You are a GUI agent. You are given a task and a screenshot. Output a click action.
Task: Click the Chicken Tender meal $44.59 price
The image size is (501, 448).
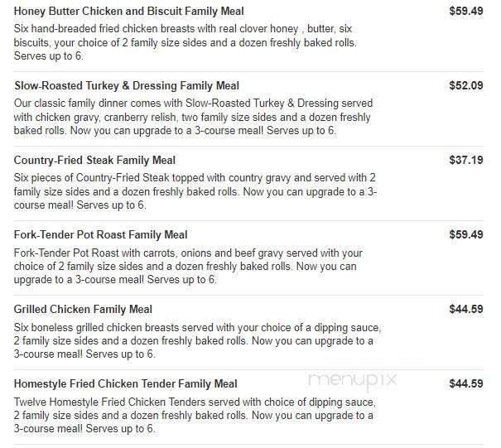coord(465,384)
